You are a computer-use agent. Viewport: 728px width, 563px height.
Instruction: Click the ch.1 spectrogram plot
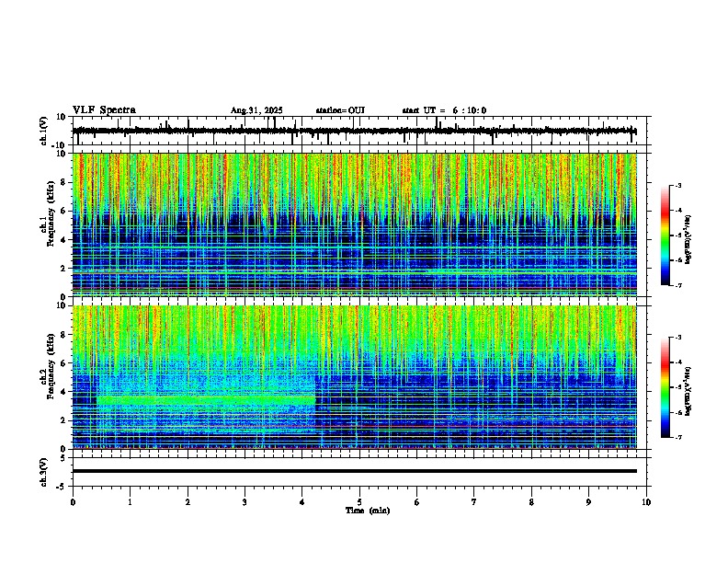click(355, 224)
